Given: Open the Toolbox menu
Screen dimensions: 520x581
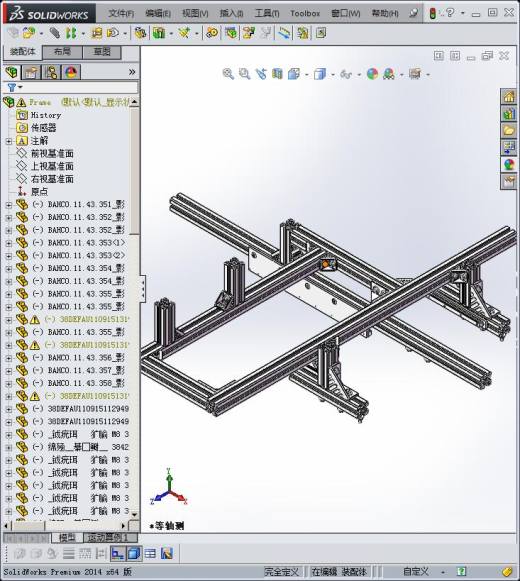Looking at the screenshot, I should [305, 13].
